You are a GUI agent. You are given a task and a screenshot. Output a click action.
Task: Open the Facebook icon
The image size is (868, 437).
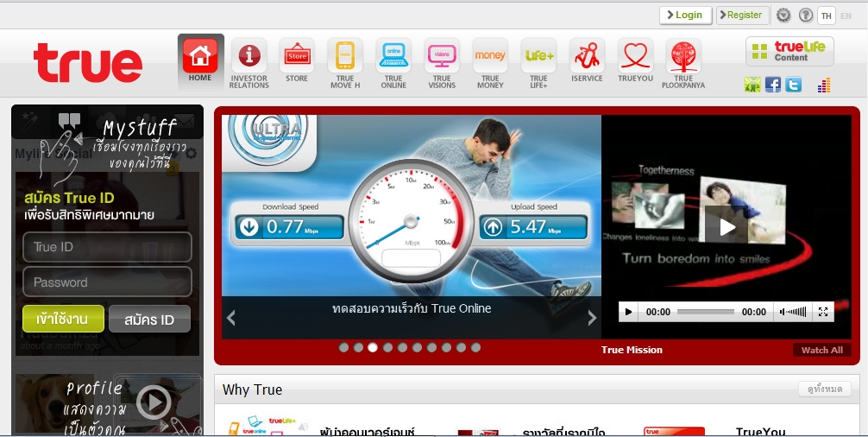(x=773, y=85)
